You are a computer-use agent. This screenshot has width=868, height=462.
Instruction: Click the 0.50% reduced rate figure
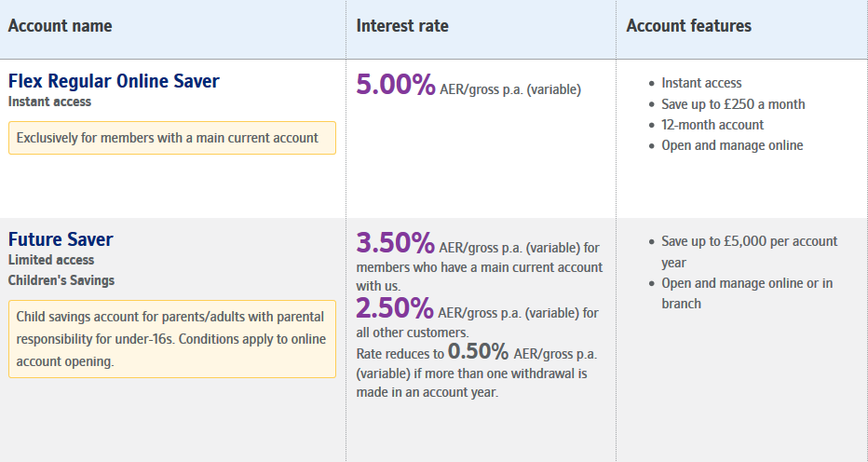(478, 351)
